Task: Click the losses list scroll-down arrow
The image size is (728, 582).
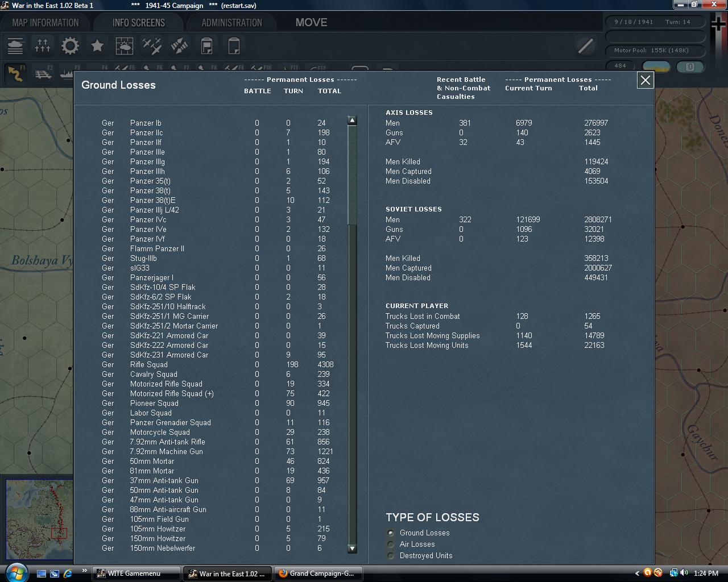Action: point(352,548)
